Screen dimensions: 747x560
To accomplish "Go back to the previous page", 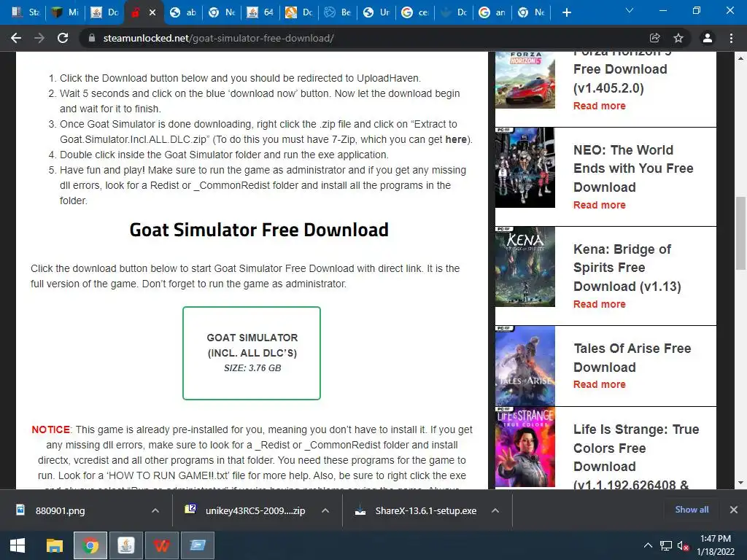I will [16, 38].
